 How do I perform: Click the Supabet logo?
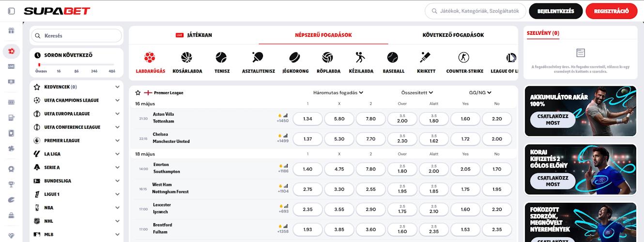[57, 11]
